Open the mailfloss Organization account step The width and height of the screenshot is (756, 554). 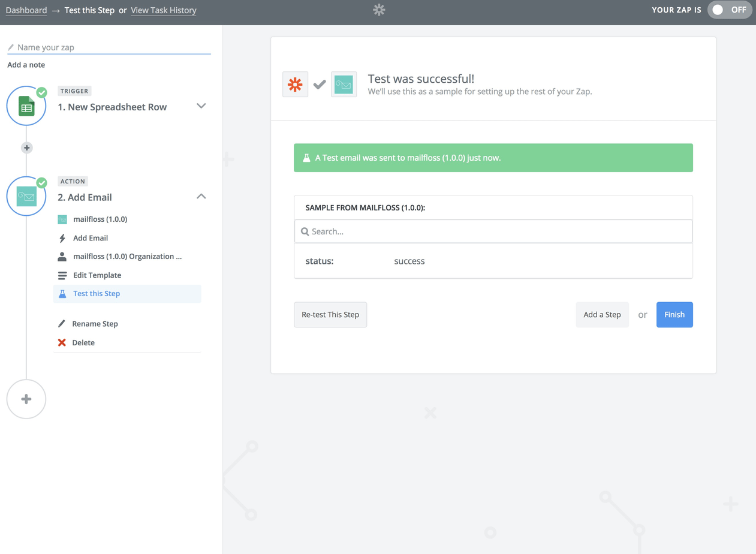127,257
